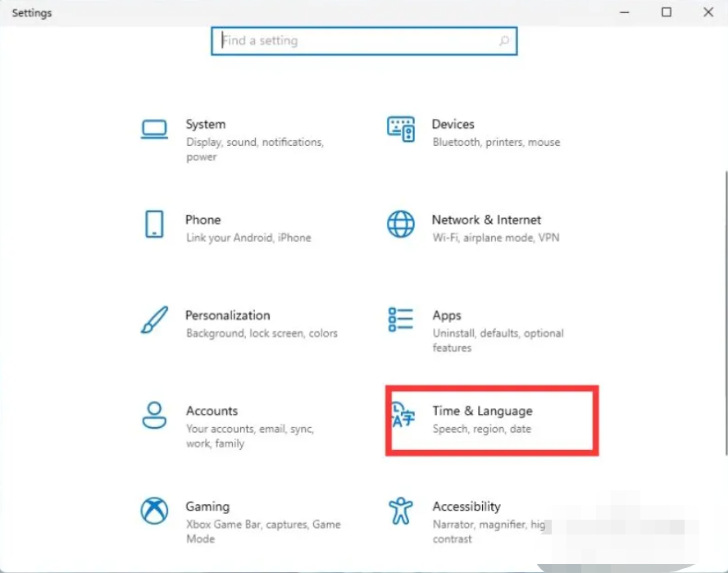Click the Personalization paintbrush icon
Screen dimensions: 728x573
click(x=154, y=320)
